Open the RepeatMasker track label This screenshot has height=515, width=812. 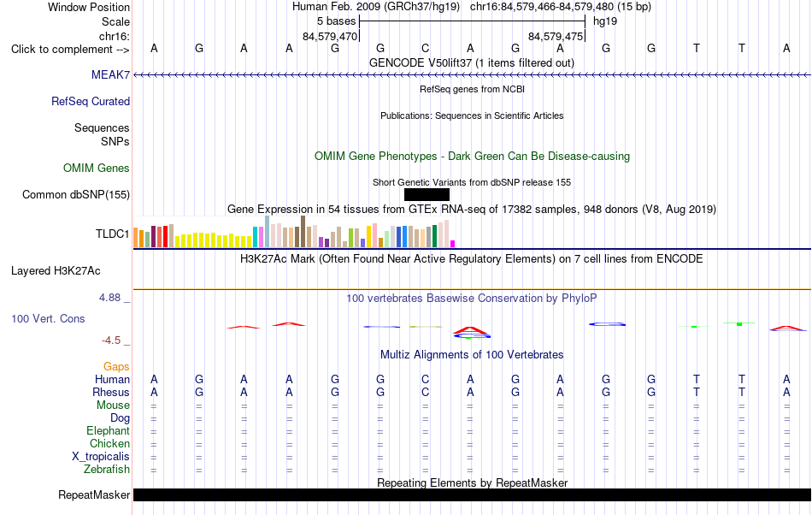(94, 494)
